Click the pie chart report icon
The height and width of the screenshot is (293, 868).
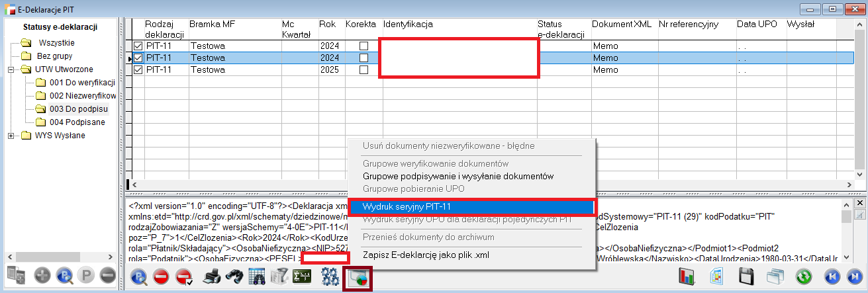(358, 278)
